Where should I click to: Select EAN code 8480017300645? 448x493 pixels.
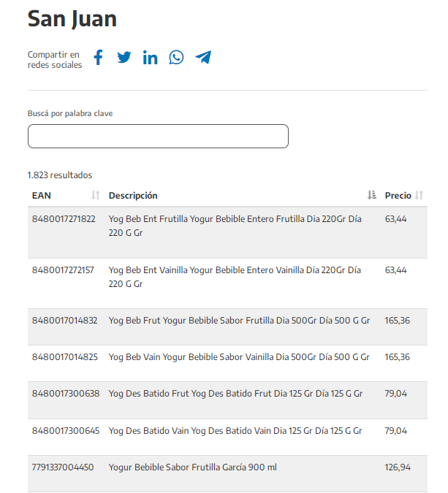coord(66,431)
